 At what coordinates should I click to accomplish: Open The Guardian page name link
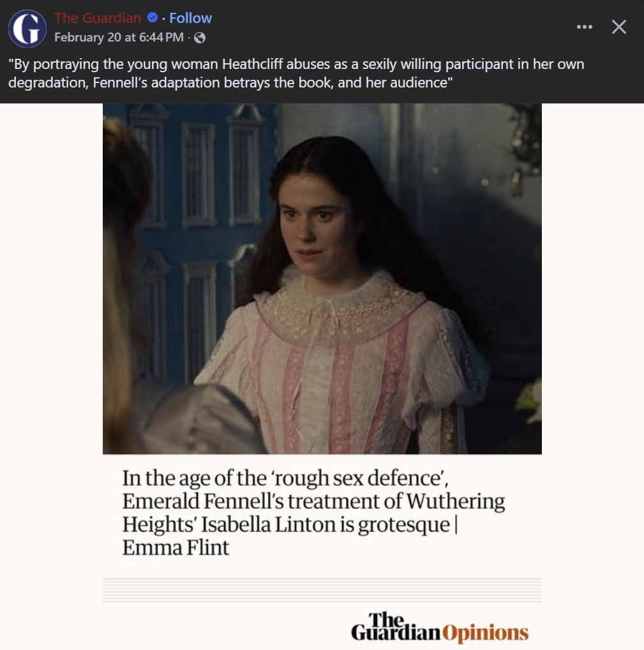click(98, 18)
